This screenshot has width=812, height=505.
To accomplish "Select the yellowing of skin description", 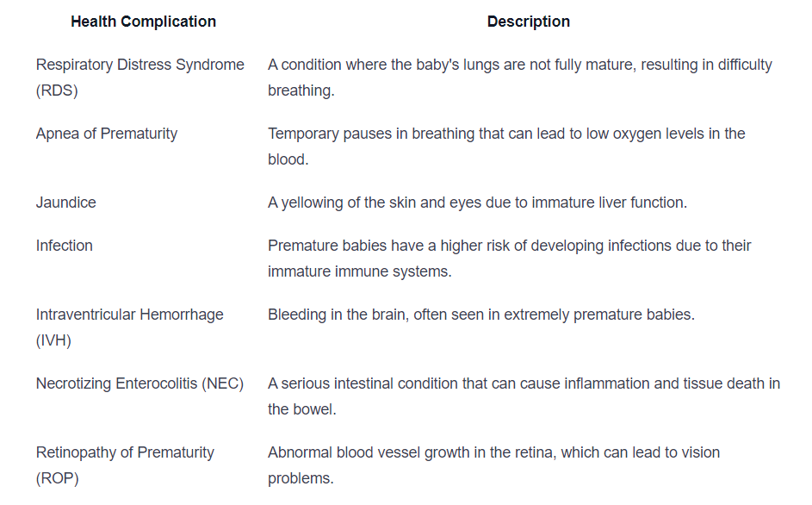I will 477,203.
